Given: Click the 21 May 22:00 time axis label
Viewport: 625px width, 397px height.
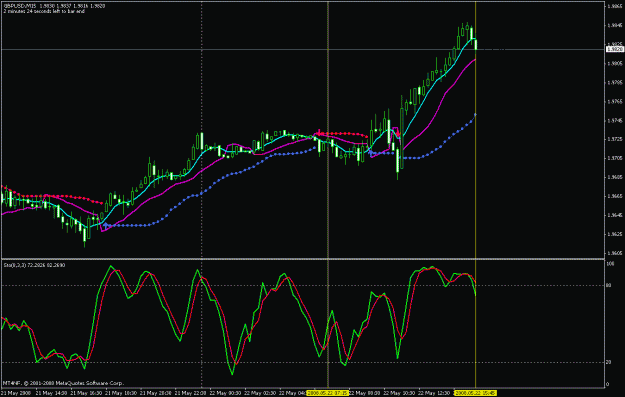Looking at the screenshot, I should coord(191,393).
